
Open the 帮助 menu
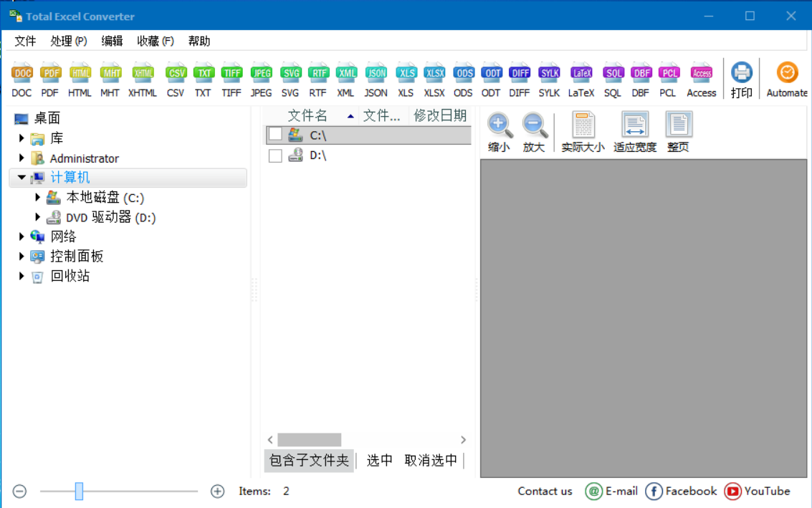coord(199,41)
